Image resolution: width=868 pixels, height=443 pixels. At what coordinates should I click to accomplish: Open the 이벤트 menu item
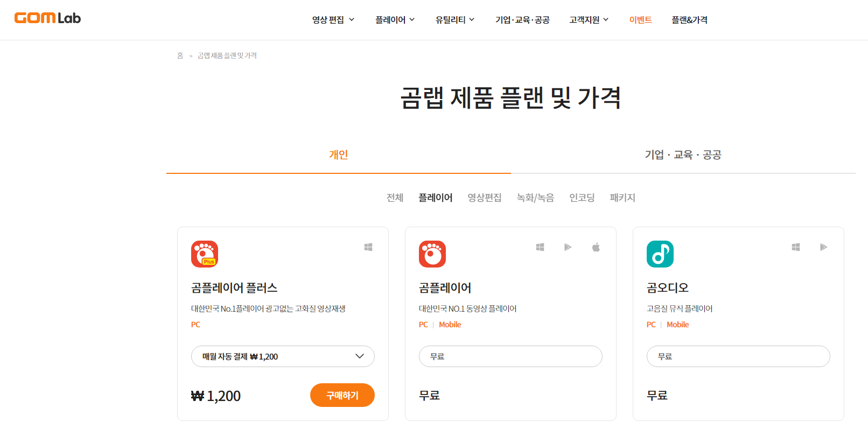(x=641, y=20)
